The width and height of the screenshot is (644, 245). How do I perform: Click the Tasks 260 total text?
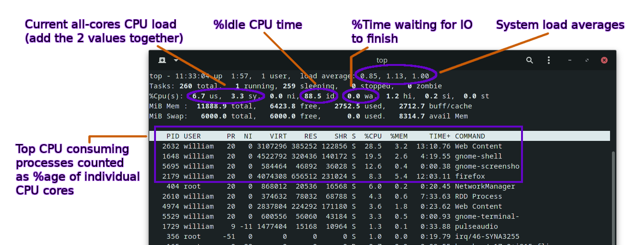(x=186, y=86)
